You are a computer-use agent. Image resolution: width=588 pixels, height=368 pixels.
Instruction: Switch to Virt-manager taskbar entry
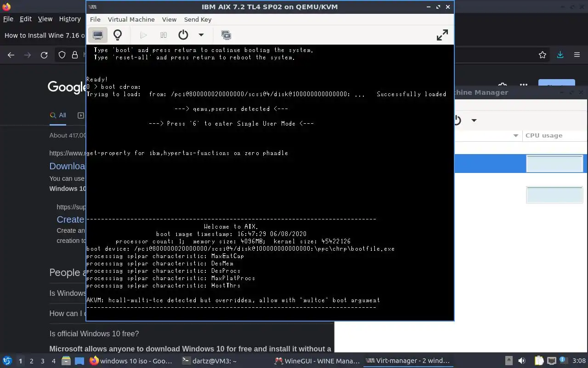[408, 361]
